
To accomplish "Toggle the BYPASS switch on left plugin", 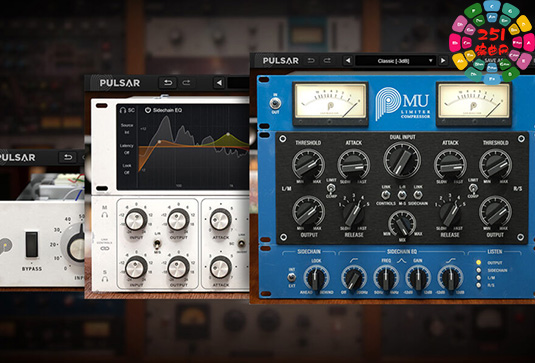I will coord(32,244).
